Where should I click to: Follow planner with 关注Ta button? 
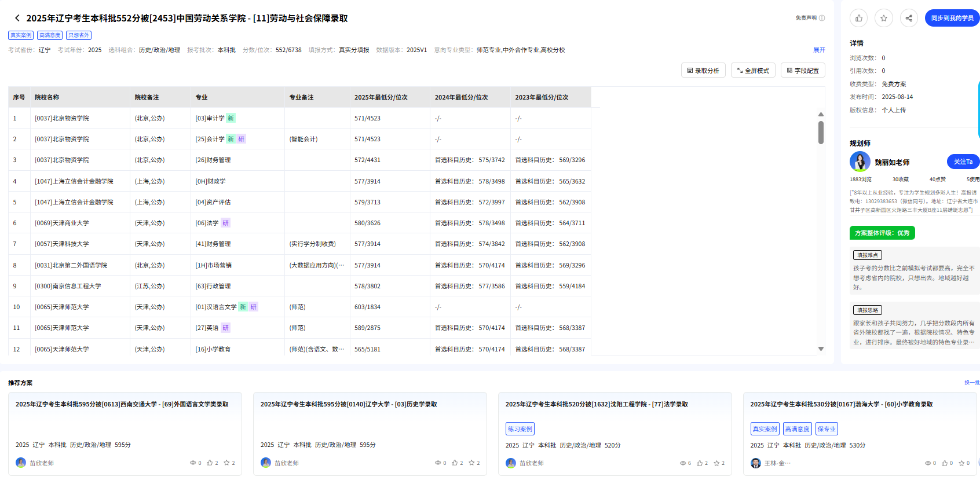[963, 162]
